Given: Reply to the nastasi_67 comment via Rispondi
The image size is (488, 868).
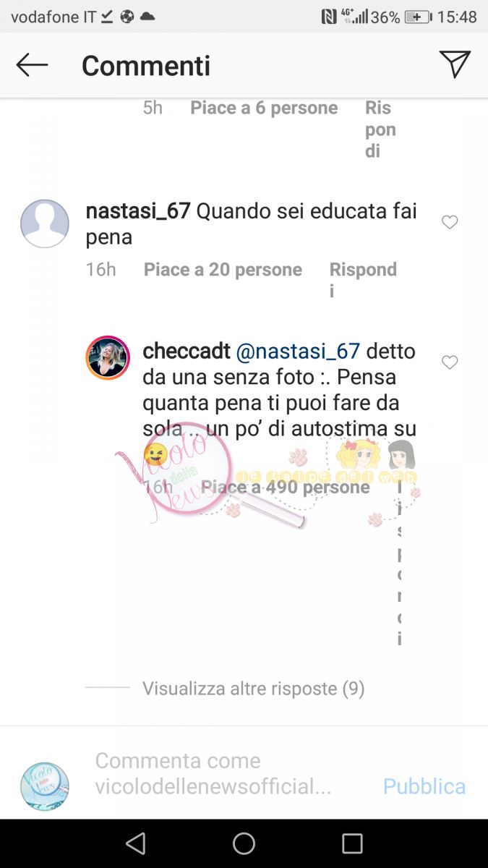Looking at the screenshot, I should [x=363, y=280].
